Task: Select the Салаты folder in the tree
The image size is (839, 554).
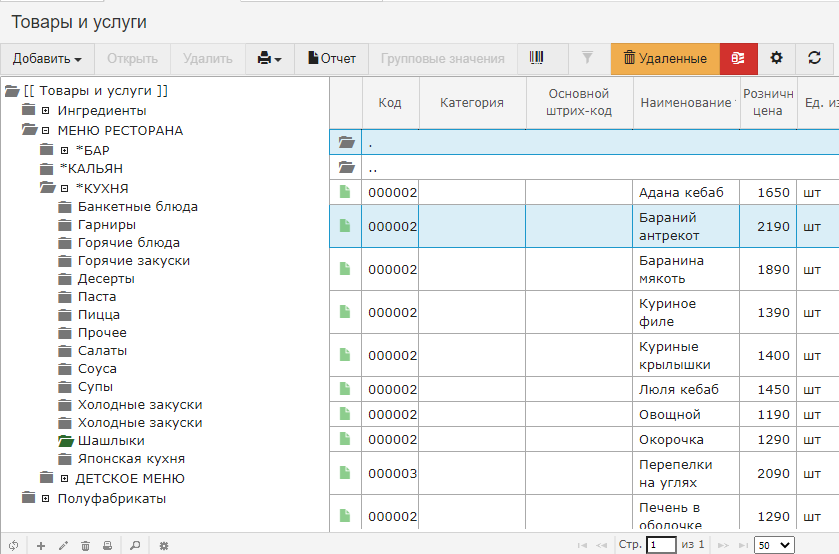Action: [x=102, y=351]
